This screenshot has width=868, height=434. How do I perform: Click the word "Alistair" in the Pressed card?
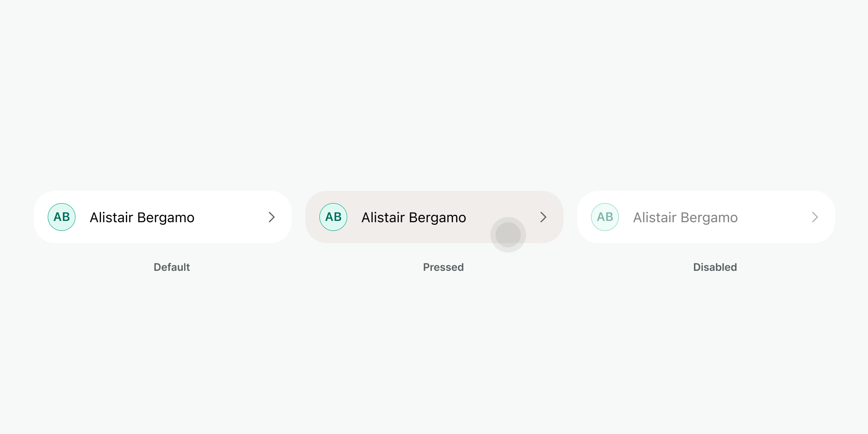[383, 217]
